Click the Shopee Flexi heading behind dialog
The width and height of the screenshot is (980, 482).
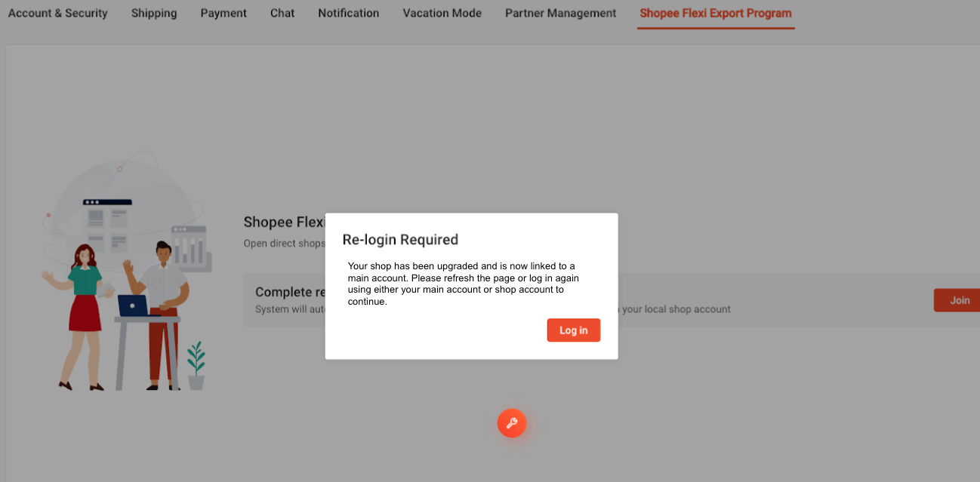tap(282, 223)
